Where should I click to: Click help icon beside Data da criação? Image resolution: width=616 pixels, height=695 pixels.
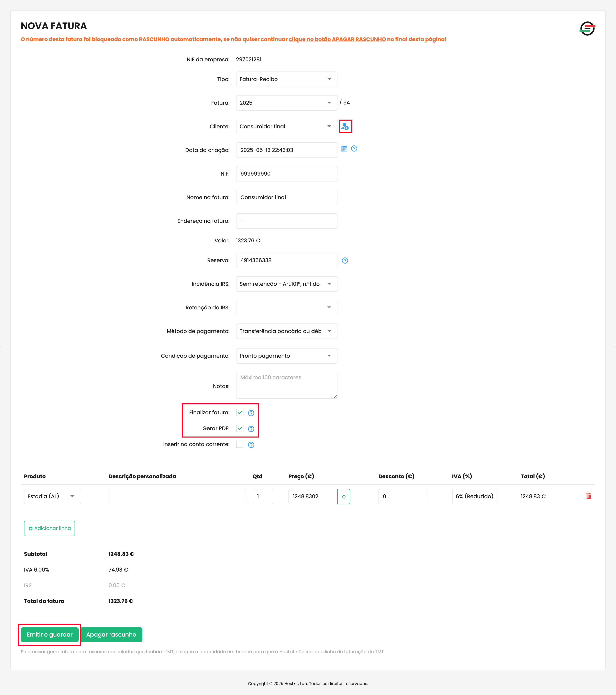[354, 148]
